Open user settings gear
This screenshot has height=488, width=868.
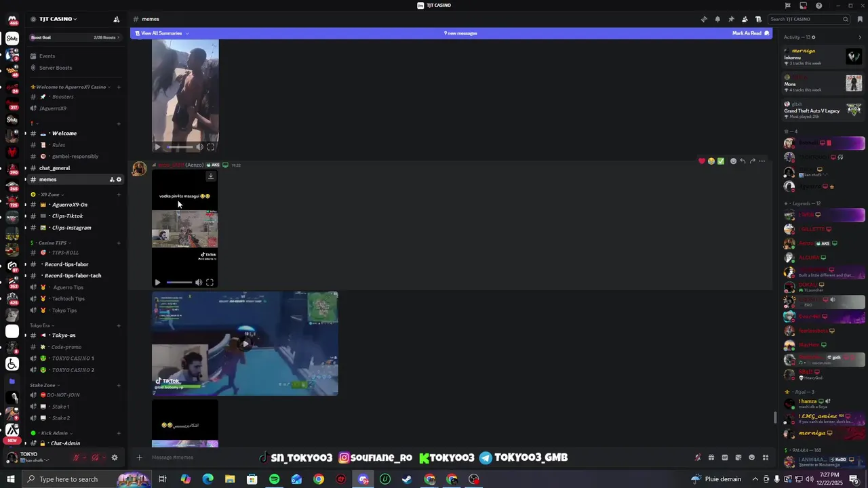pyautogui.click(x=115, y=457)
